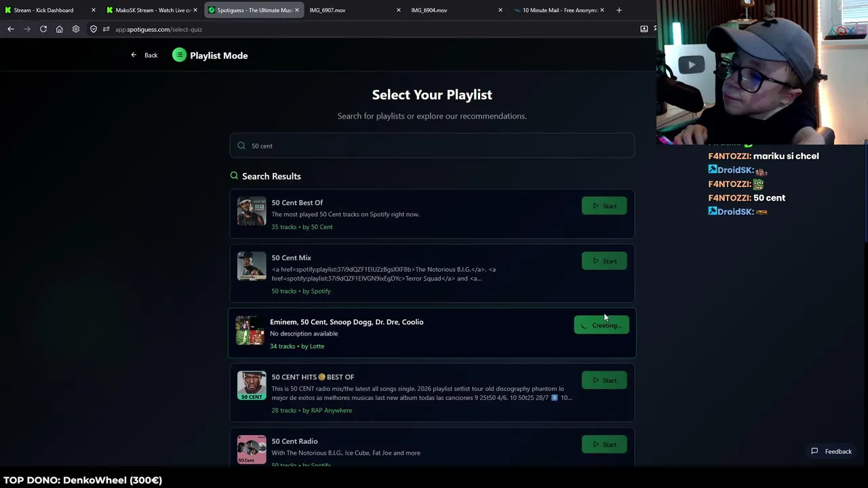The width and height of the screenshot is (868, 488).
Task: Start the 50 Cent Best Of playlist
Action: [604, 206]
